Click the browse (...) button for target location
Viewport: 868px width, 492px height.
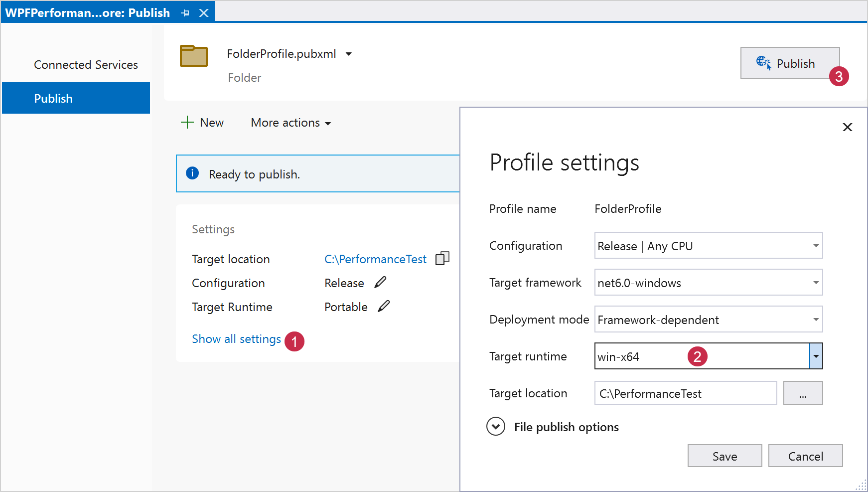pyautogui.click(x=803, y=393)
